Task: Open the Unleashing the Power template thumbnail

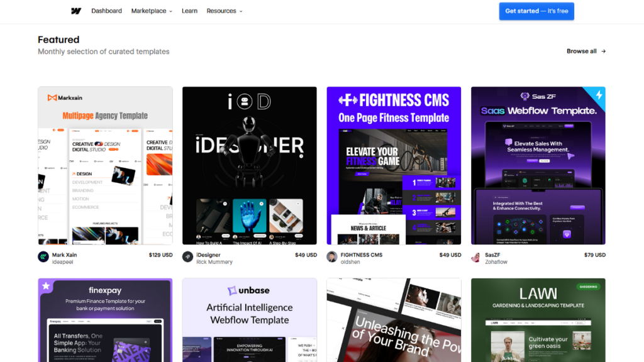Action: [x=394, y=320]
